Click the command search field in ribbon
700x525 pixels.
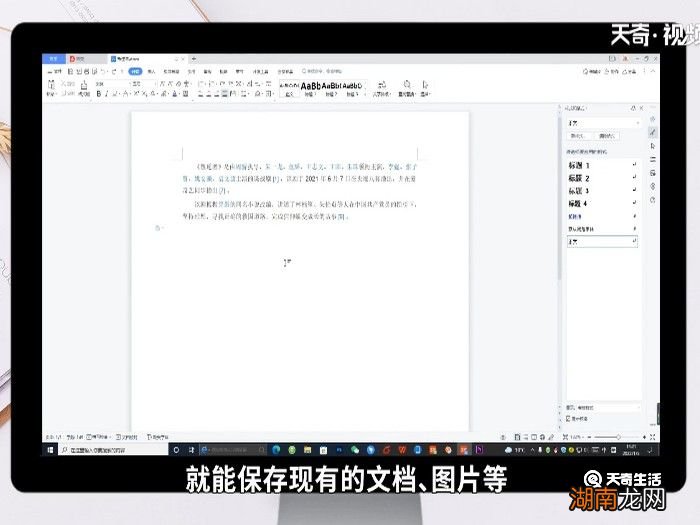tap(322, 71)
